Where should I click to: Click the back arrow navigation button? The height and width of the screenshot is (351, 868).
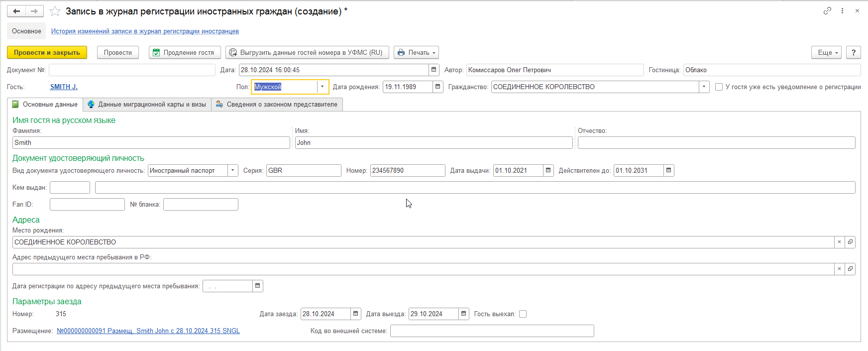pyautogui.click(x=16, y=11)
